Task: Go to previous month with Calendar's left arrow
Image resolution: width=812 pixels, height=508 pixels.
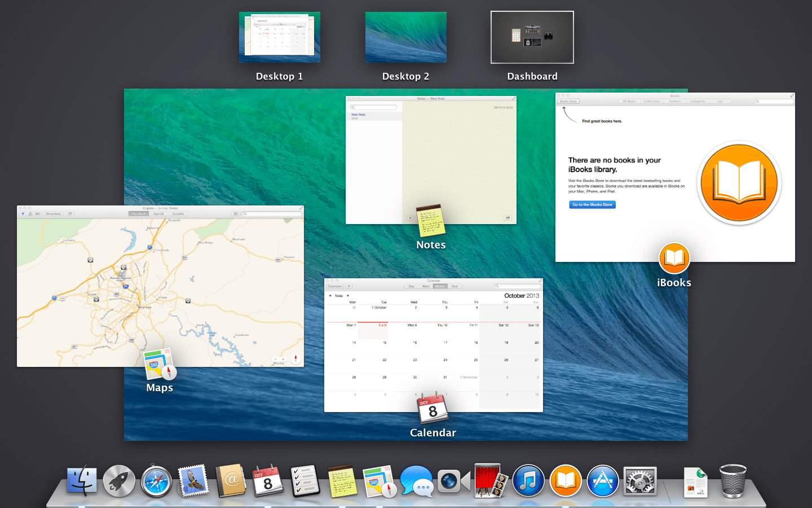Action: (x=330, y=296)
